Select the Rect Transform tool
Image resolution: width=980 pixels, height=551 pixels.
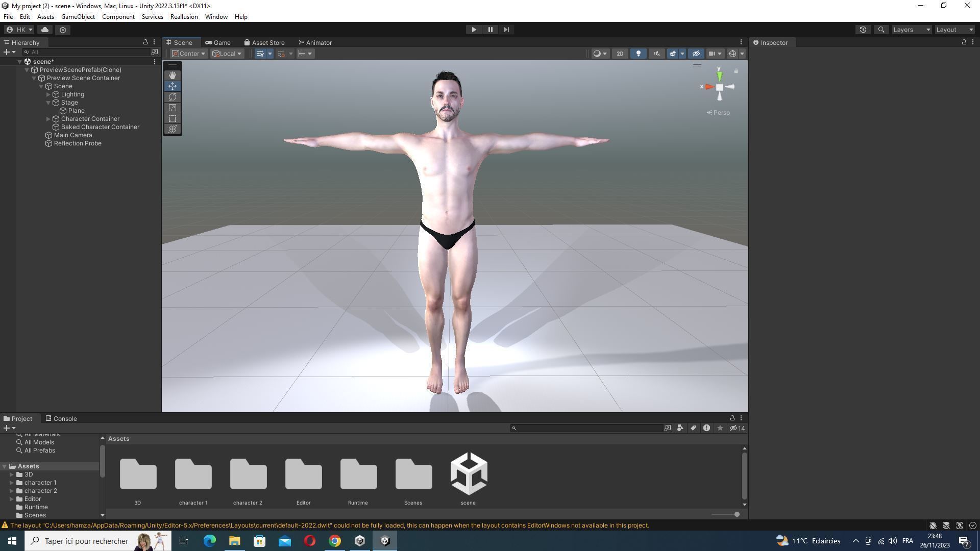coord(173,118)
